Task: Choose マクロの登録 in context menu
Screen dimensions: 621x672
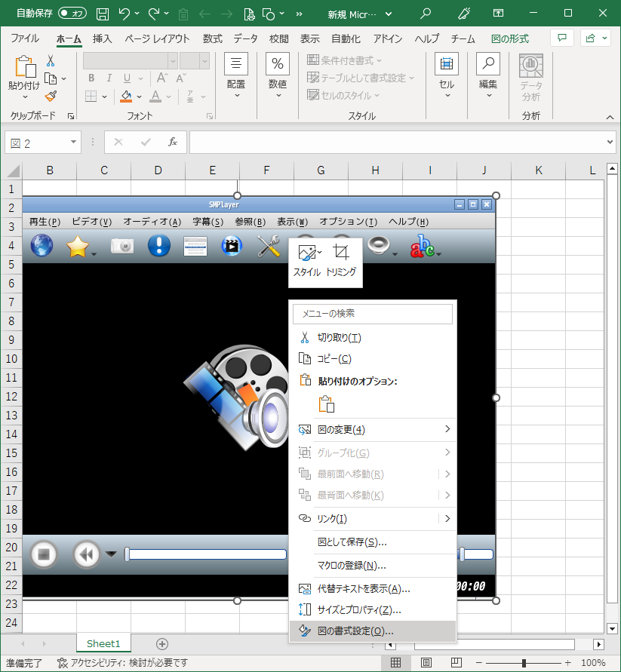Action: pyautogui.click(x=372, y=566)
